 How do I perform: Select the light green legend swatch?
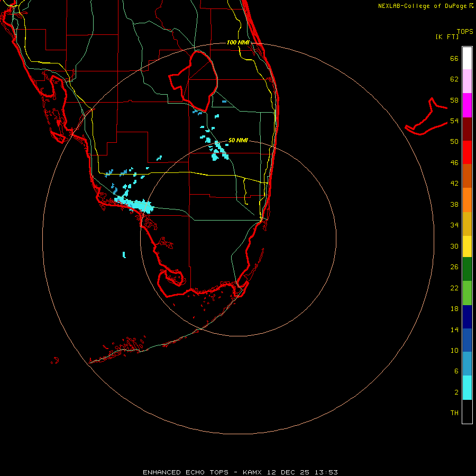[467, 293]
